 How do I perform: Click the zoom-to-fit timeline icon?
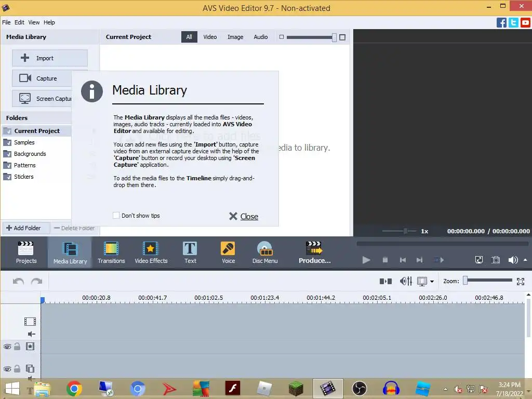(x=521, y=281)
